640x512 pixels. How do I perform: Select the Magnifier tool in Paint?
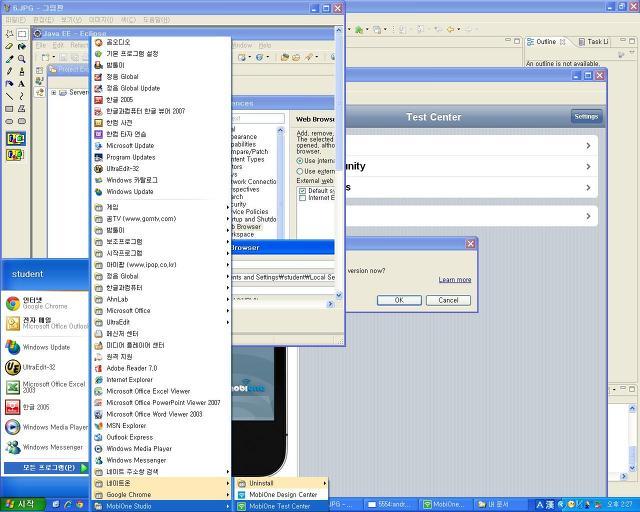click(x=22, y=59)
